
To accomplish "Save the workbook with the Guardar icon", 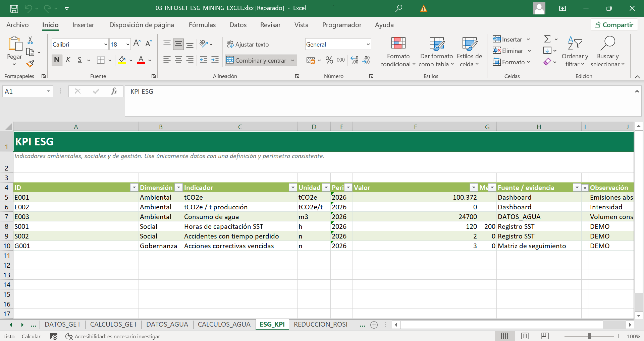I will tap(14, 8).
